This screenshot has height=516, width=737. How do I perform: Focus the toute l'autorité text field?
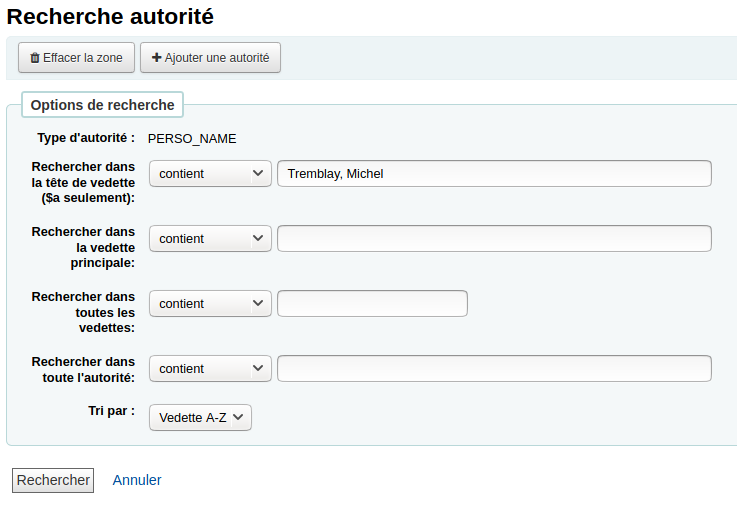[x=494, y=368]
